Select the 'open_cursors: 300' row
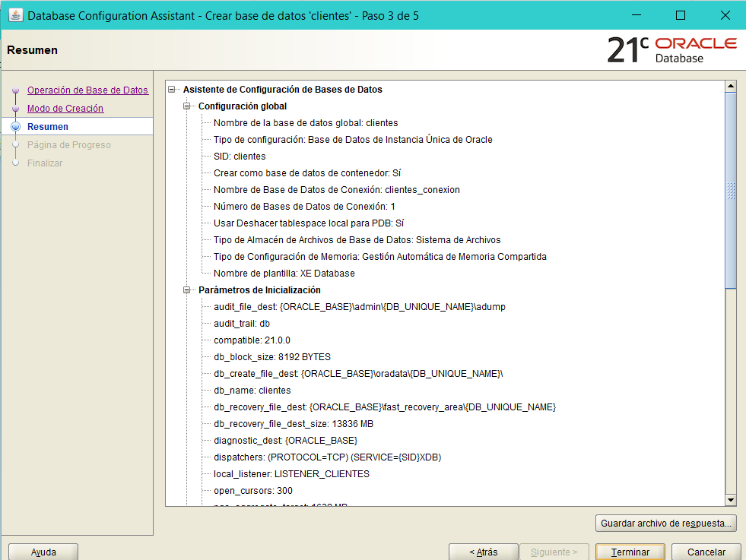This screenshot has width=746, height=560. [x=253, y=491]
